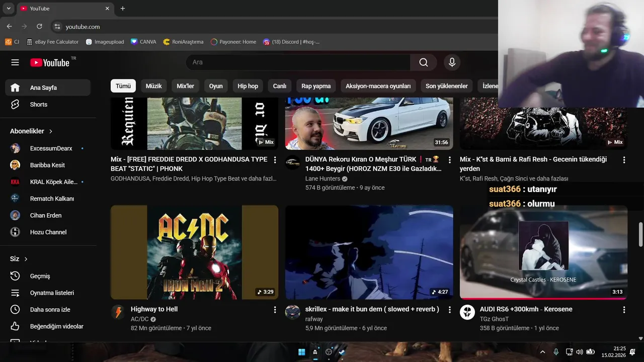Click TGz GhosT channel avatar
The image size is (644, 362).
[467, 312]
